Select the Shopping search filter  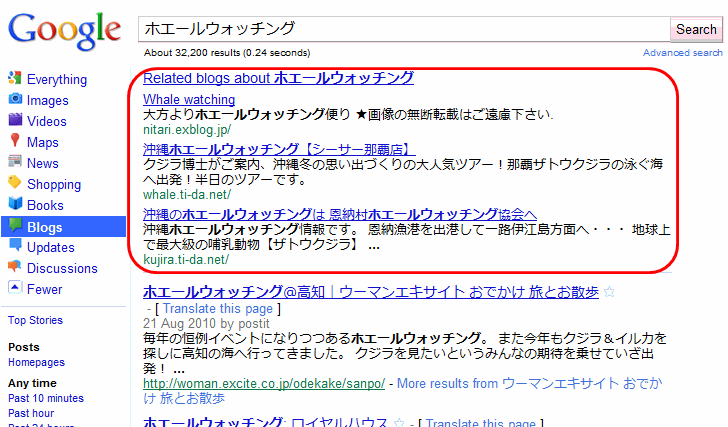click(x=54, y=184)
